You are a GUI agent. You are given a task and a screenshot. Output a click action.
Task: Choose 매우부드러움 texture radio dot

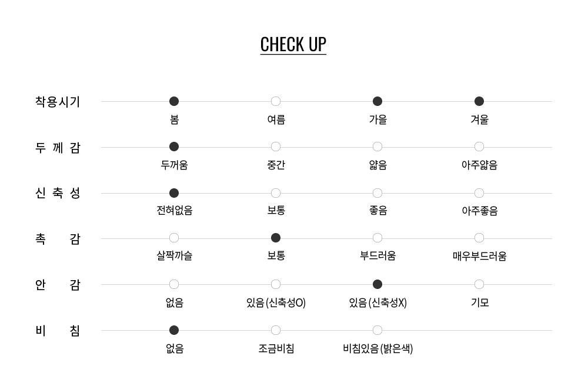click(x=479, y=238)
